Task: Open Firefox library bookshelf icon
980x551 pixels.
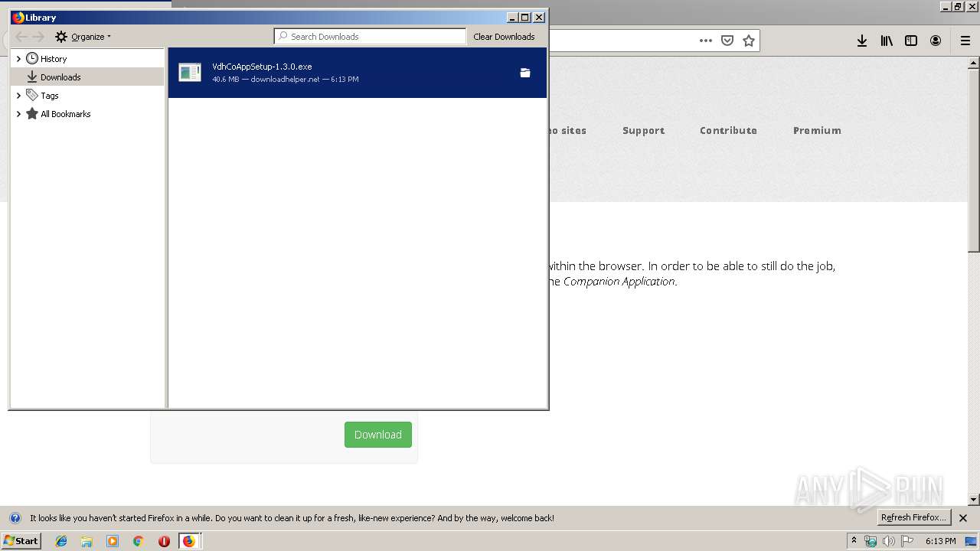Action: coord(887,41)
